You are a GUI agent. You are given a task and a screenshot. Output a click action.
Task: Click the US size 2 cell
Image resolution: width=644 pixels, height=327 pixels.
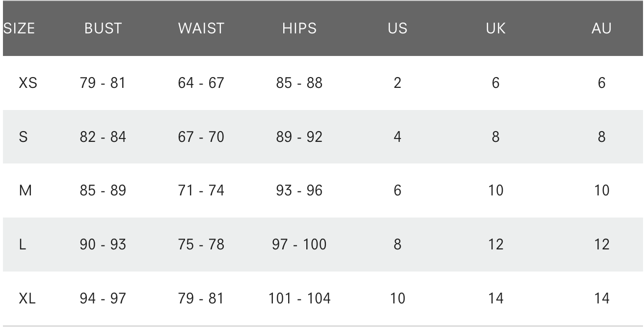click(x=397, y=83)
